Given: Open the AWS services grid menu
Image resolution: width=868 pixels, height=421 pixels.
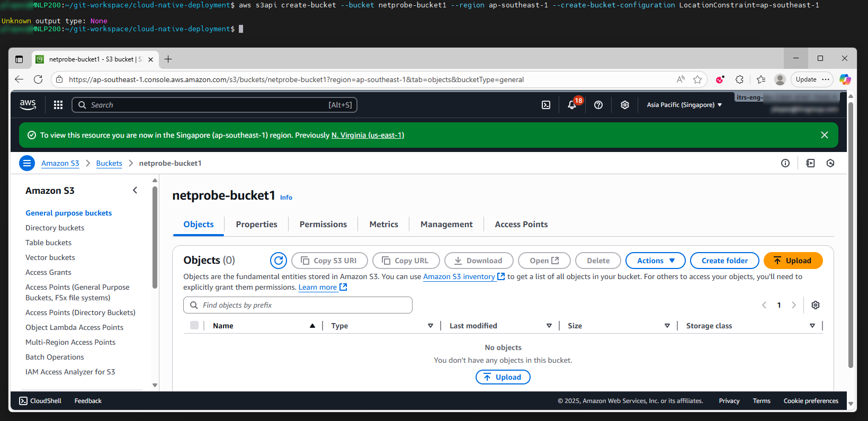Looking at the screenshot, I should pyautogui.click(x=58, y=105).
